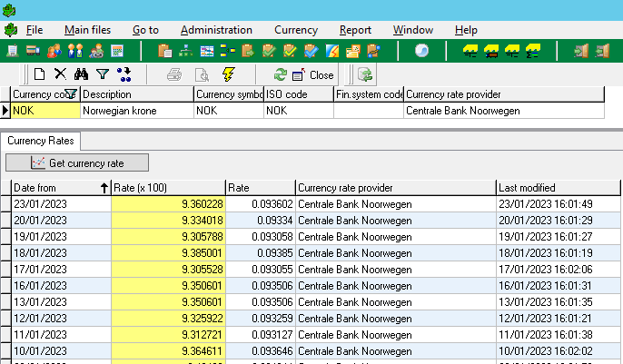Open the File menu

[35, 30]
